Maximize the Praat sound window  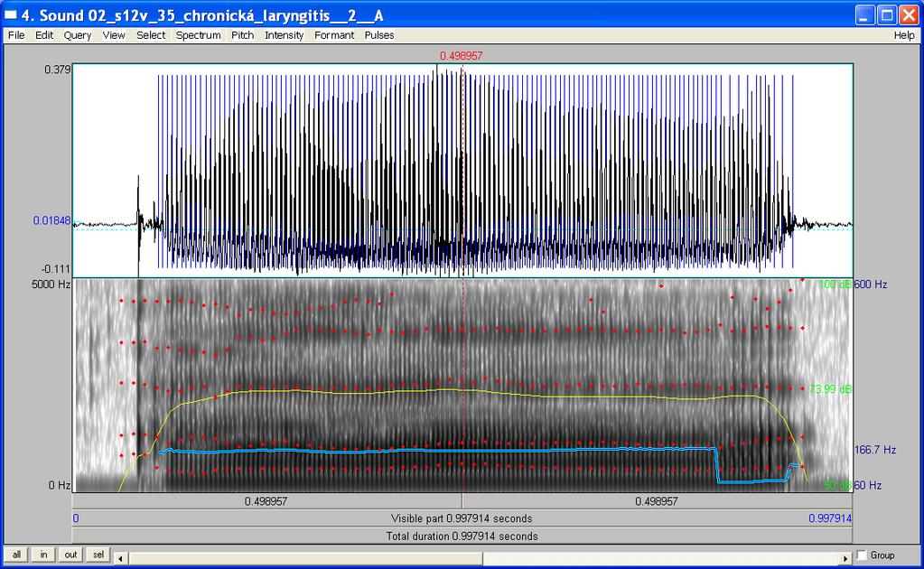(x=887, y=14)
